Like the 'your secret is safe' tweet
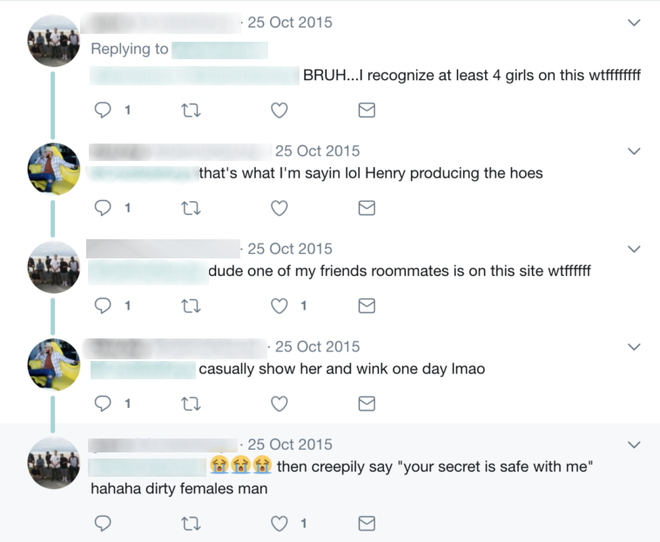 click(280, 523)
